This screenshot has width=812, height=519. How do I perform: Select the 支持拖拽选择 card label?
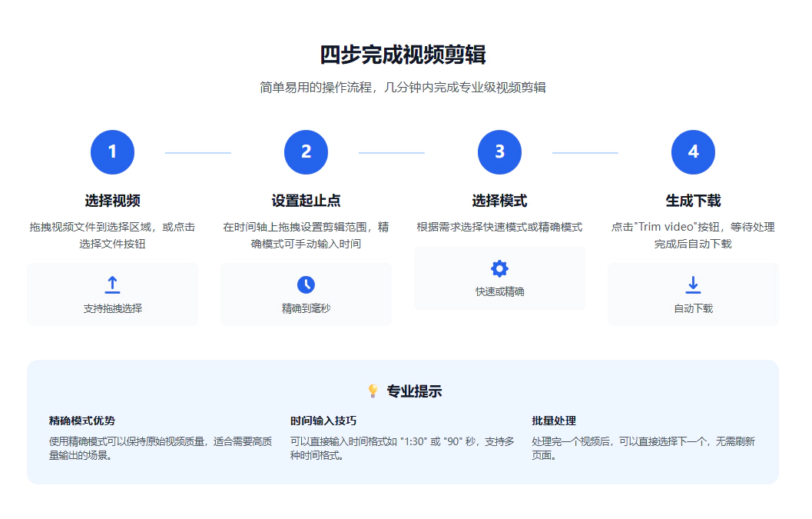point(112,308)
